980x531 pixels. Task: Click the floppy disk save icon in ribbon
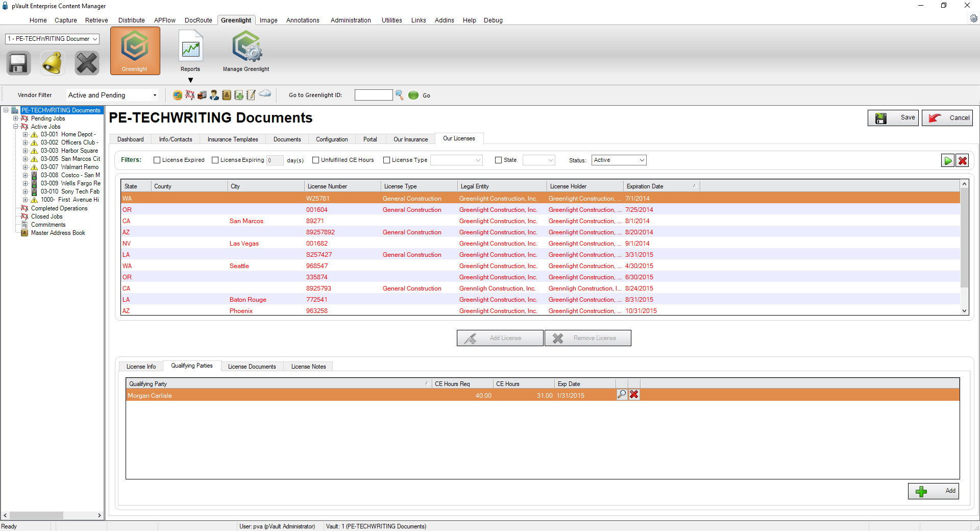click(18, 63)
